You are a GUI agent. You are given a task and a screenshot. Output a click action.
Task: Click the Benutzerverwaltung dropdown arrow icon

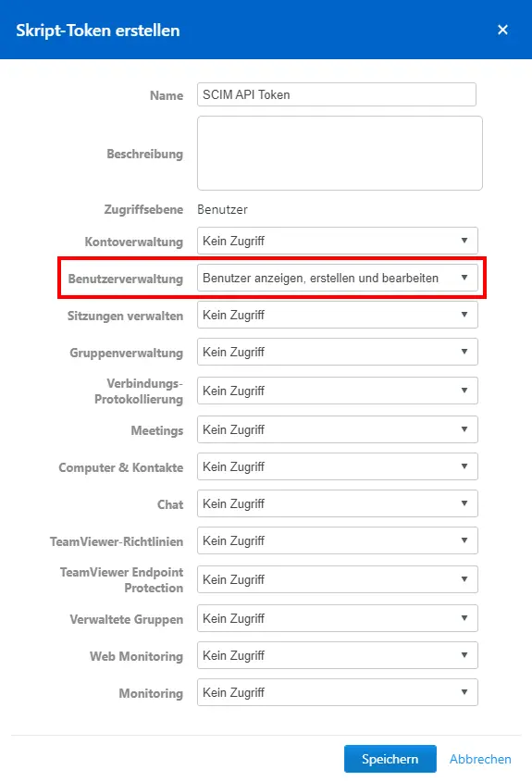(464, 278)
